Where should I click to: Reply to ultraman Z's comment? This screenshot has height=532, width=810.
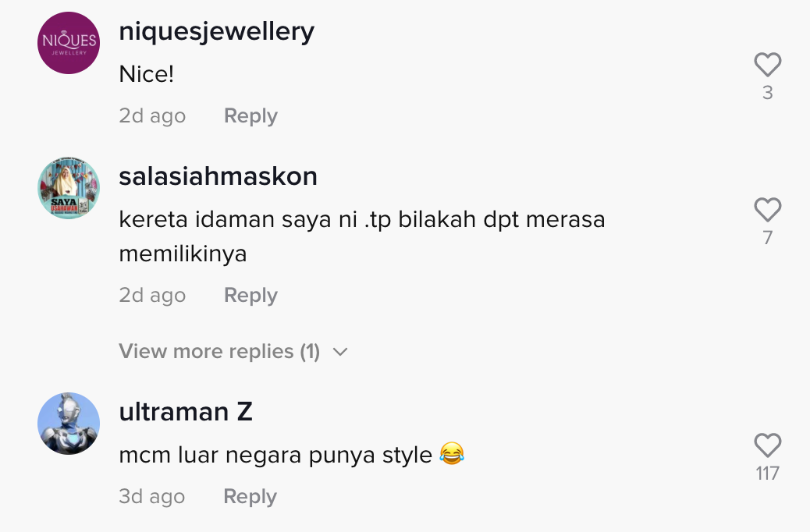point(250,496)
